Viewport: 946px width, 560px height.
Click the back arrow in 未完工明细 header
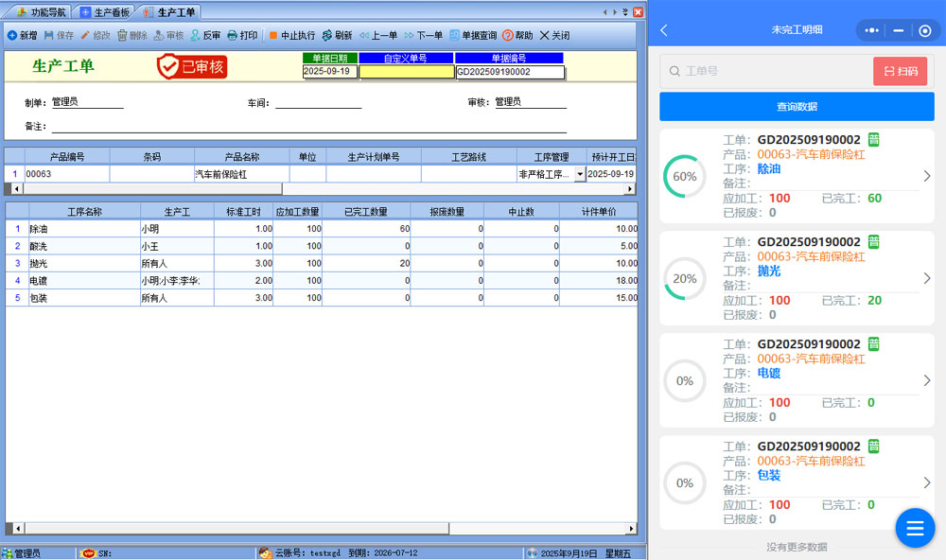pyautogui.click(x=664, y=30)
